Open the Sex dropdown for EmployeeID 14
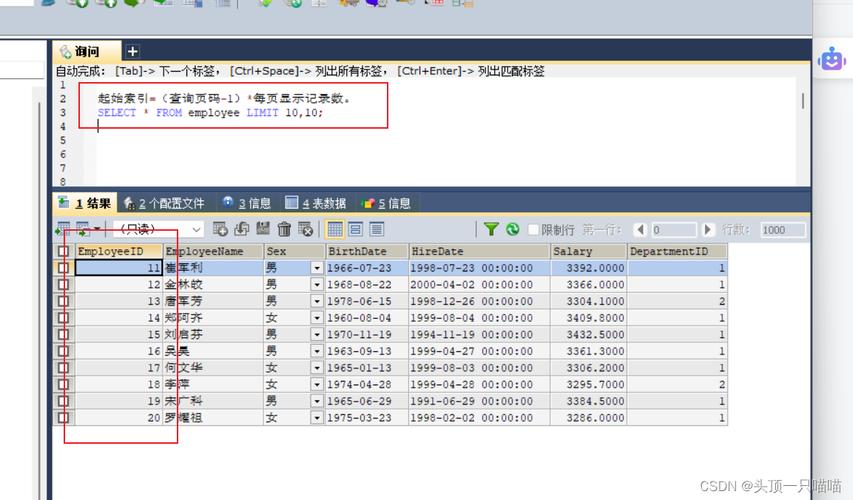The width and height of the screenshot is (853, 500). click(x=317, y=318)
